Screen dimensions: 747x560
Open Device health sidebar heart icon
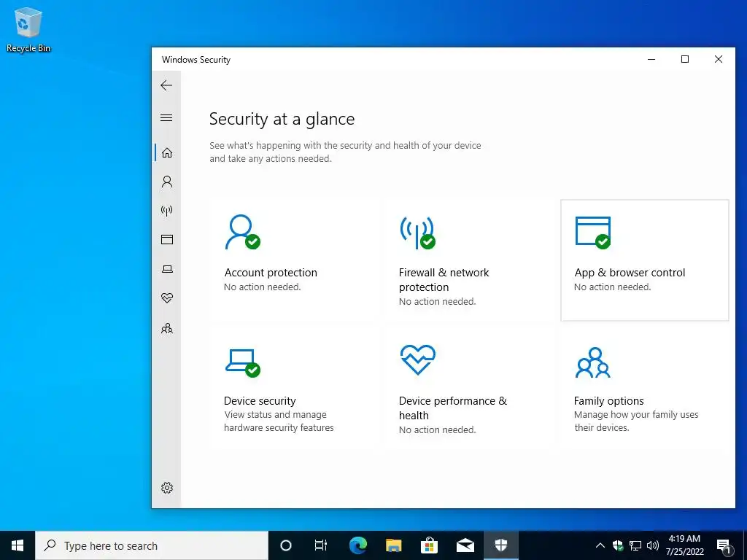pos(167,298)
